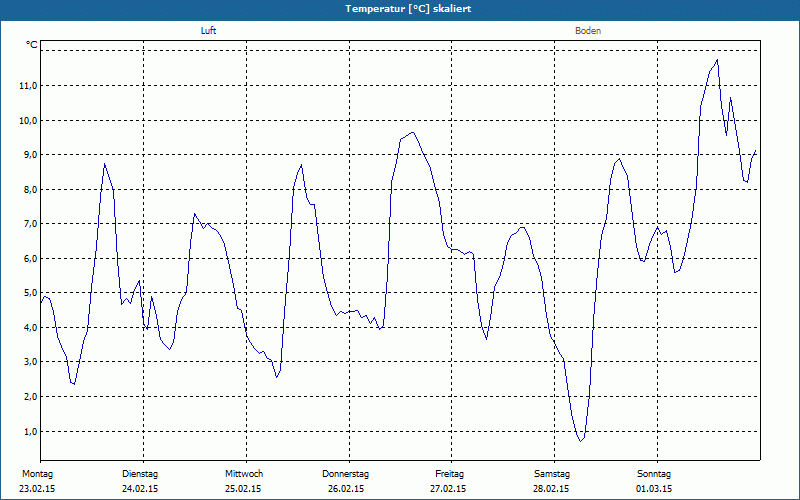Click the 'Montag' day label
This screenshot has height=500, width=800.
[x=37, y=474]
